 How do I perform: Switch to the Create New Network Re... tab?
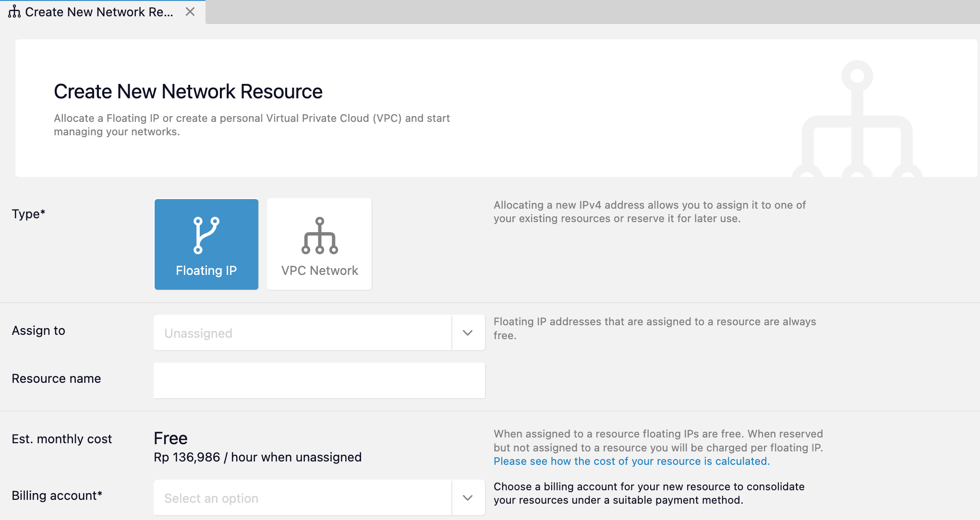pyautogui.click(x=99, y=12)
